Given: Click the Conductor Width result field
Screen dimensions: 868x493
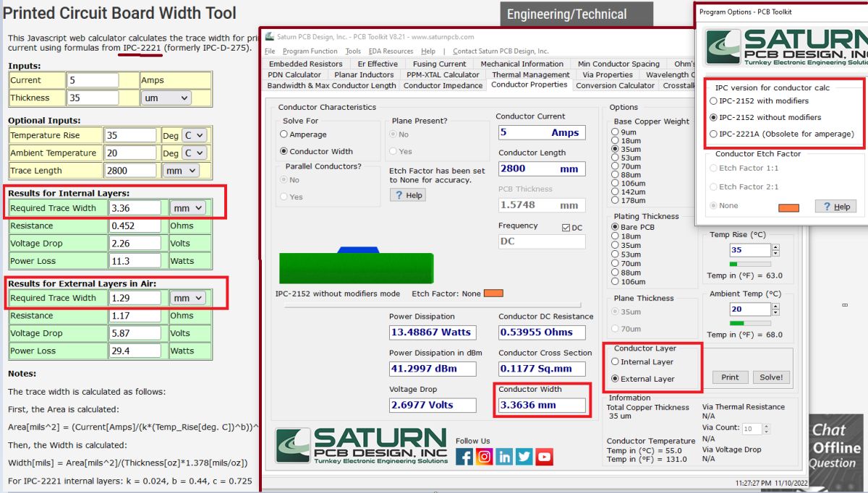Looking at the screenshot, I should pos(542,405).
